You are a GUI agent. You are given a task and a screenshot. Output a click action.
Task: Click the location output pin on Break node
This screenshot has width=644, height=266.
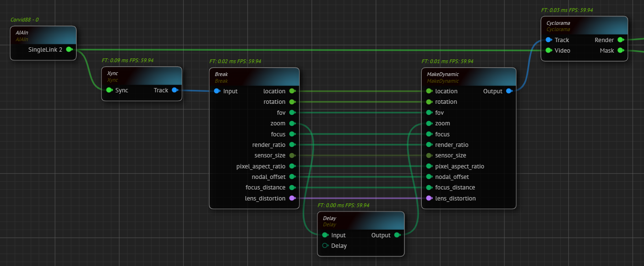[x=292, y=91]
